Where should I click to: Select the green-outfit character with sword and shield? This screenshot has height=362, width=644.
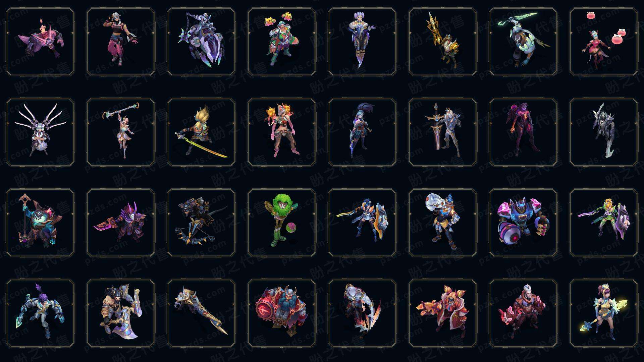click(604, 223)
